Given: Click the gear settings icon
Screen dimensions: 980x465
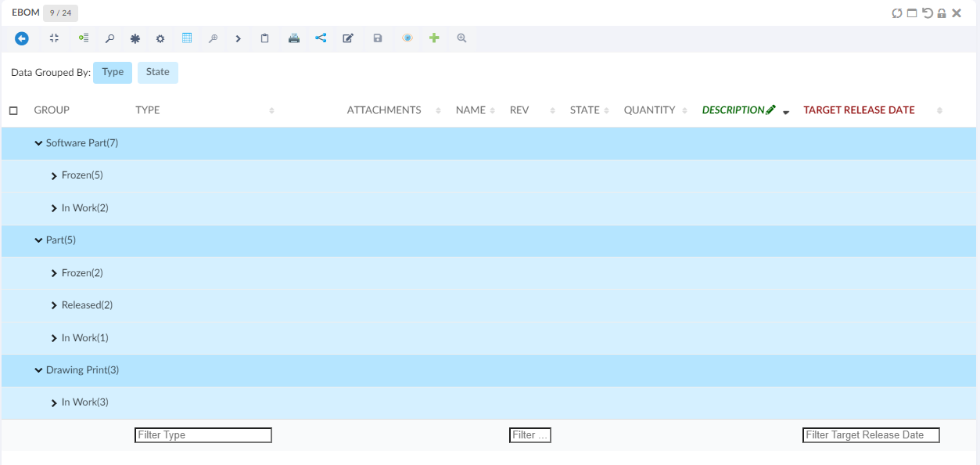Looking at the screenshot, I should [x=160, y=38].
